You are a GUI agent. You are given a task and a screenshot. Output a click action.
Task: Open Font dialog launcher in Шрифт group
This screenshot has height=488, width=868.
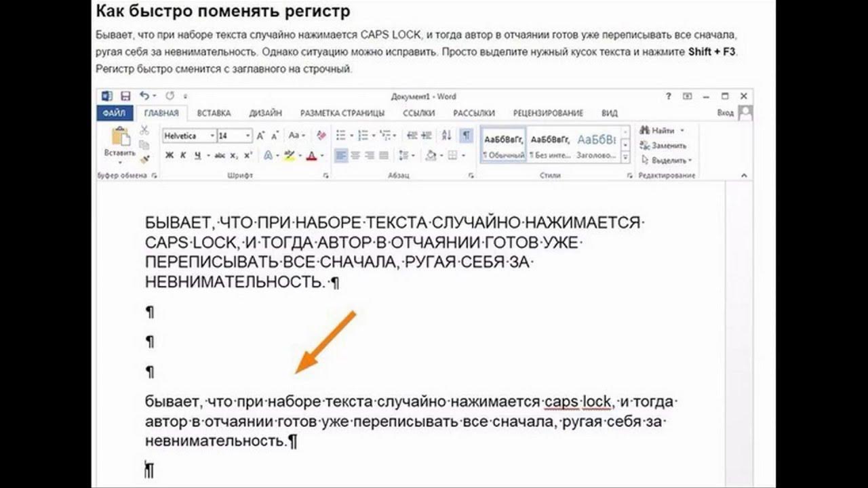(326, 176)
